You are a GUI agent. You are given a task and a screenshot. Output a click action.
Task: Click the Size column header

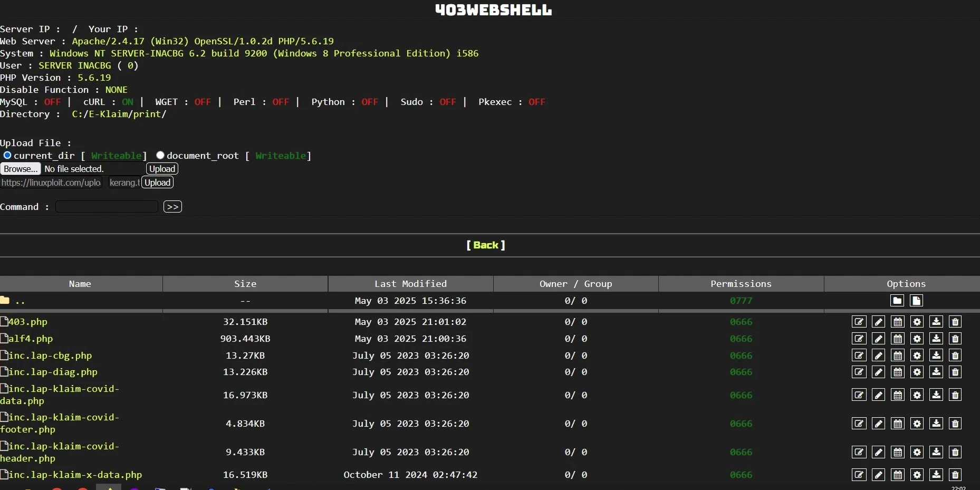coord(245,284)
